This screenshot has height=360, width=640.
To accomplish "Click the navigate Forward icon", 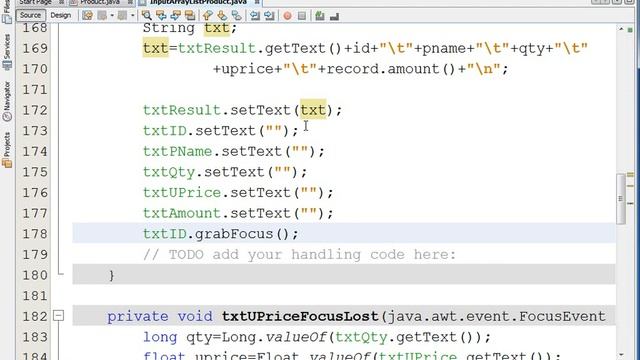I will pyautogui.click(x=122, y=16).
